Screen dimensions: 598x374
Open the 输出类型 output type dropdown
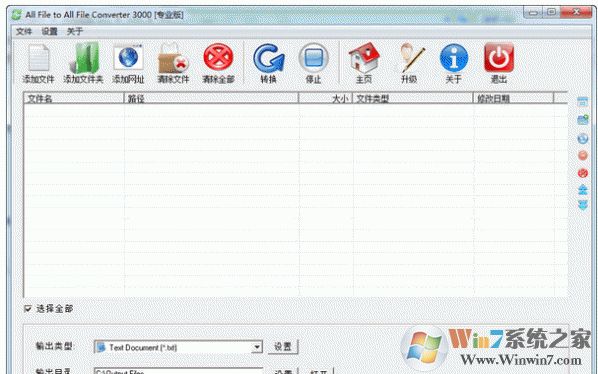(x=257, y=347)
